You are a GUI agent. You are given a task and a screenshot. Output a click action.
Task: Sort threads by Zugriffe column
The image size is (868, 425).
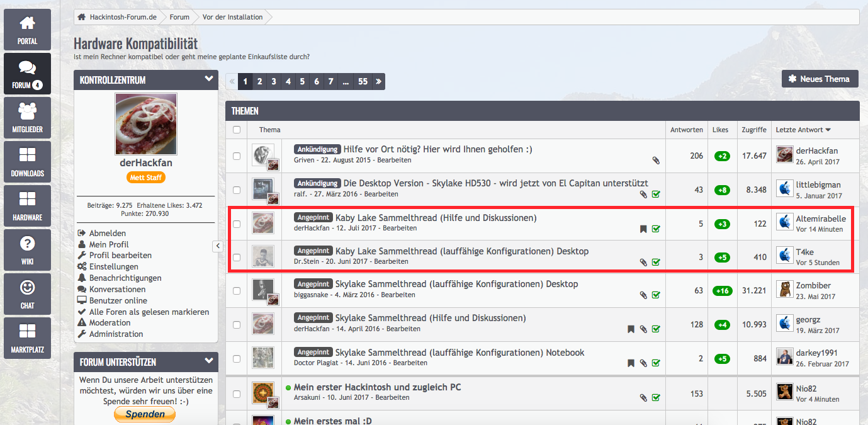(754, 130)
